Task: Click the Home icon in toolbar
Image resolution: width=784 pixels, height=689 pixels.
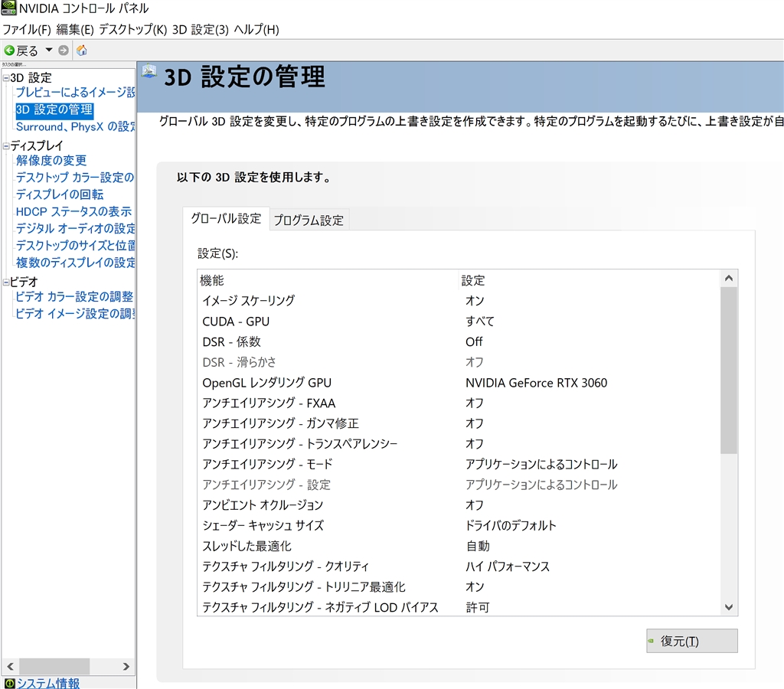Action: (81, 51)
